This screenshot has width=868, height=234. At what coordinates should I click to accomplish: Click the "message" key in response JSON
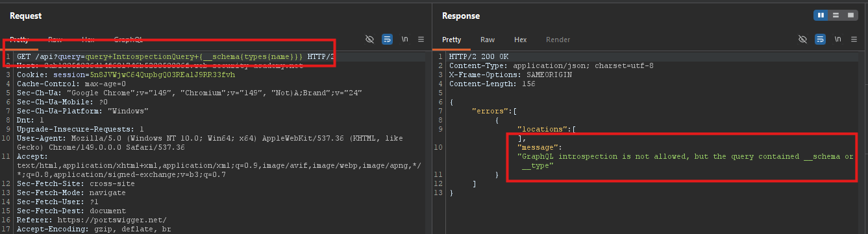(538, 147)
